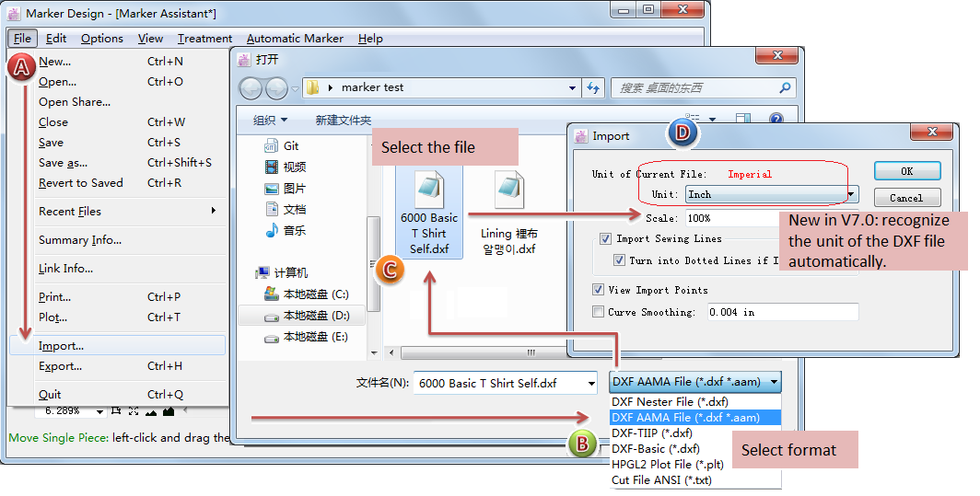This screenshot has width=980, height=496.
Task: Click the back navigation arrow in file dialog
Action: click(x=251, y=88)
